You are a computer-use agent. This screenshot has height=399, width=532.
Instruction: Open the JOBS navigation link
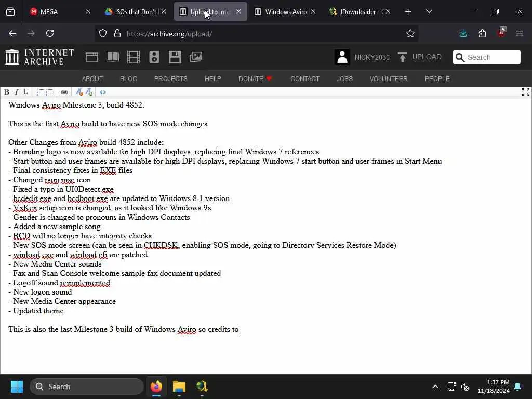point(344,79)
